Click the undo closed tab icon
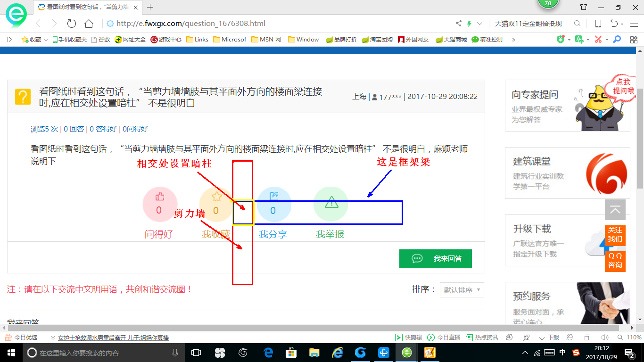This screenshot has width=644, height=362. point(614,24)
